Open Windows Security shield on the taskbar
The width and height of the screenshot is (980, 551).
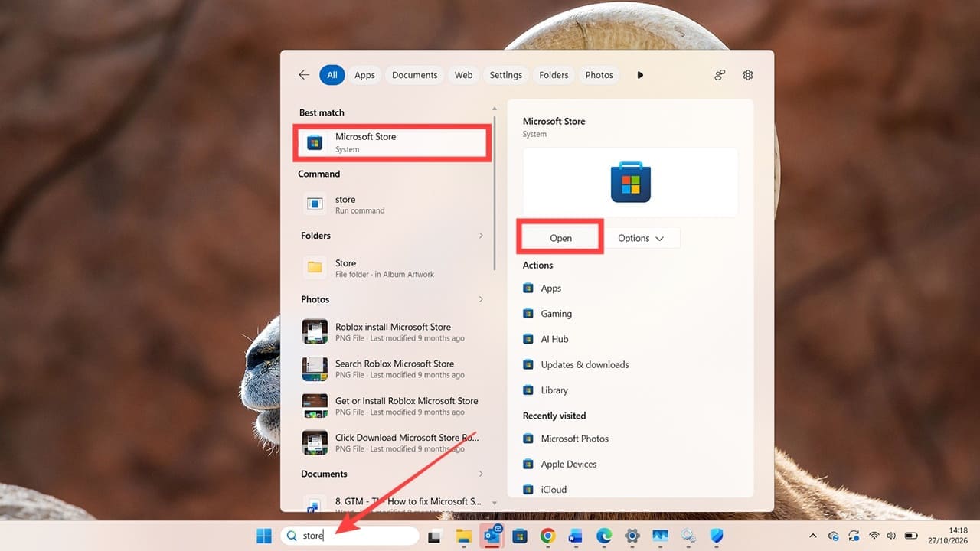[x=717, y=536]
